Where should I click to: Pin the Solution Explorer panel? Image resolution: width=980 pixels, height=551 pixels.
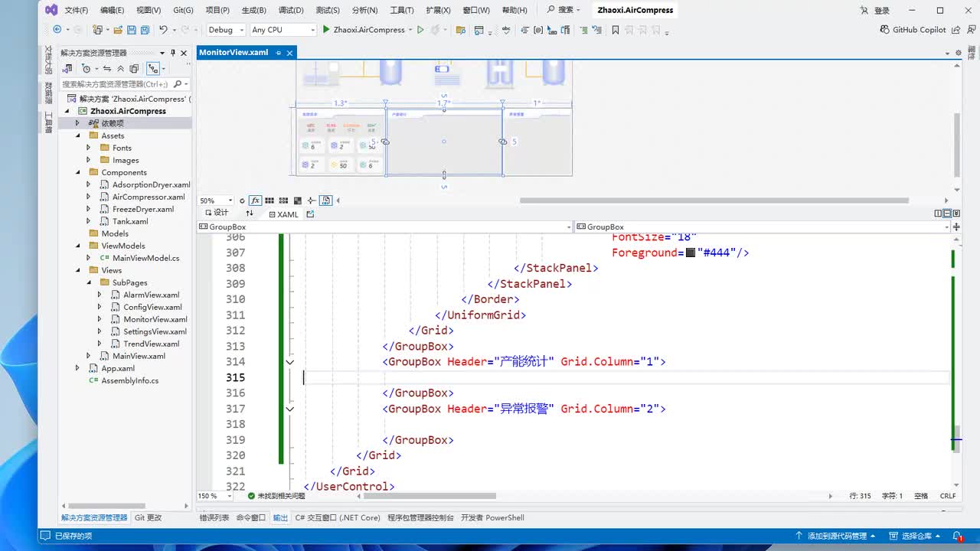[x=173, y=53]
